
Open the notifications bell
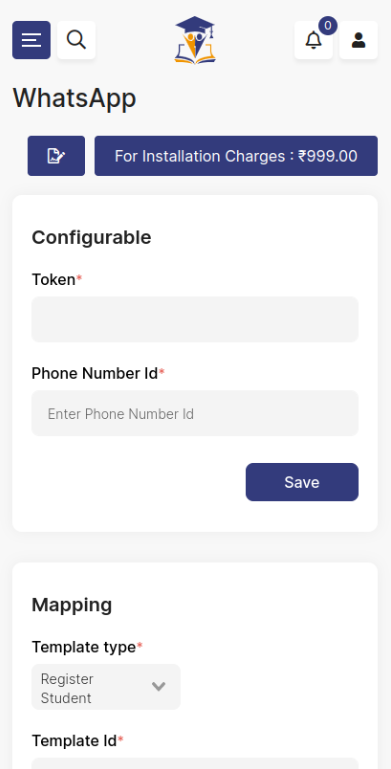[x=313, y=40]
